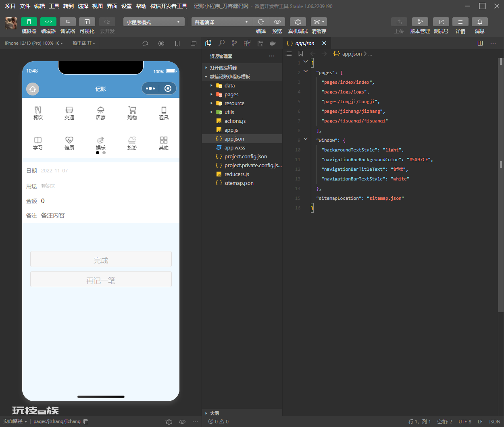The width and height of the screenshot is (504, 427).
Task: Expand the data folder
Action: click(242, 85)
